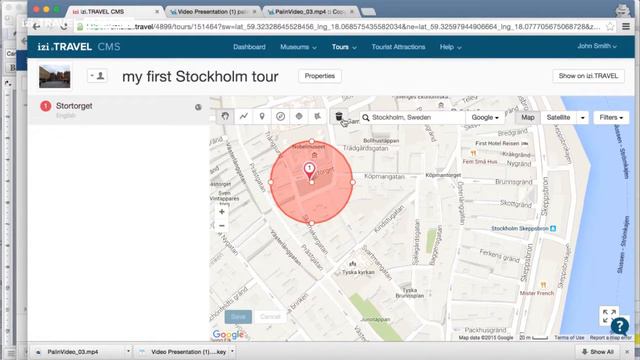
Task: Click the bottom handle of the red circle
Action: pos(312,223)
